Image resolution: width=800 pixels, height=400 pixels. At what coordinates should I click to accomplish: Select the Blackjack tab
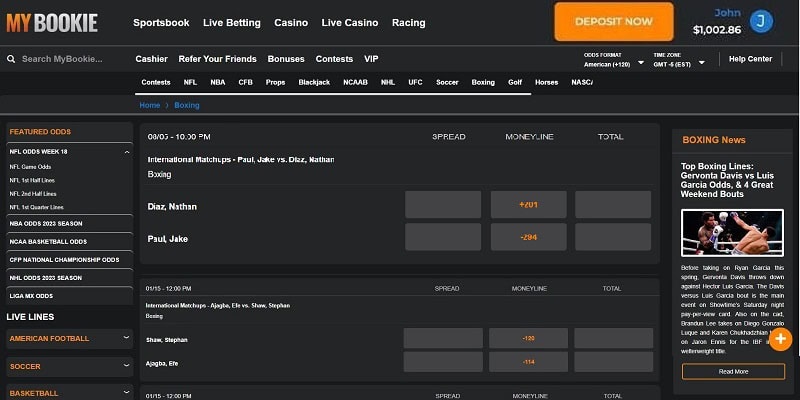click(314, 83)
